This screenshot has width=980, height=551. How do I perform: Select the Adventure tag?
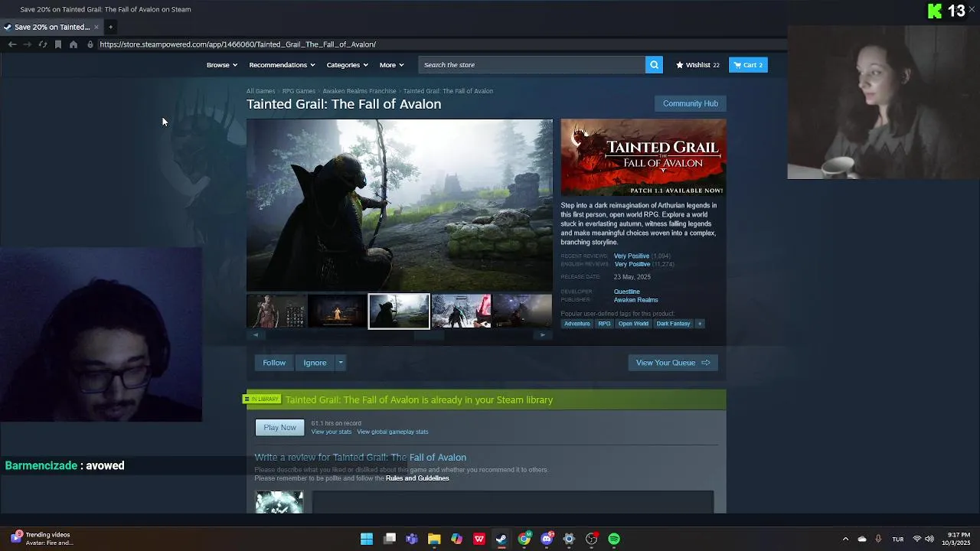click(x=577, y=324)
